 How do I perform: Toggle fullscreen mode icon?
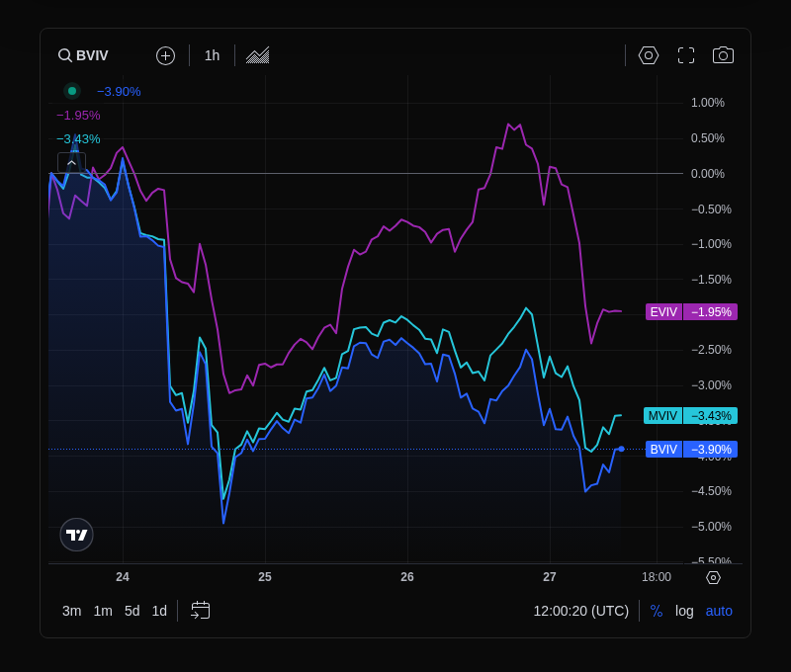pyautogui.click(x=685, y=55)
